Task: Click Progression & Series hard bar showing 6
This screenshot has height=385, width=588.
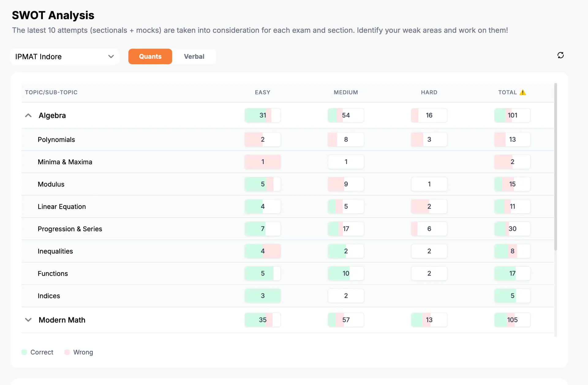Action: tap(429, 229)
